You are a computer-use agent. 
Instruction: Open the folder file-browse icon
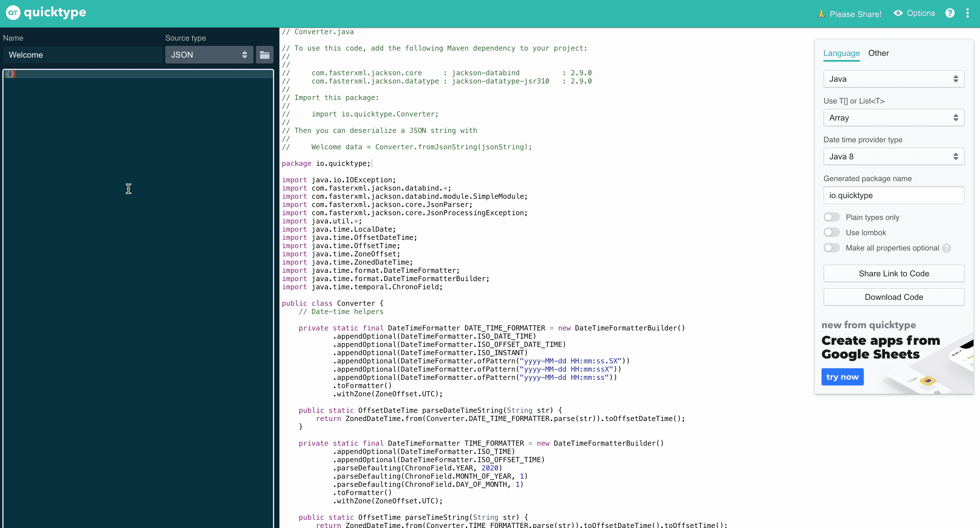point(264,55)
